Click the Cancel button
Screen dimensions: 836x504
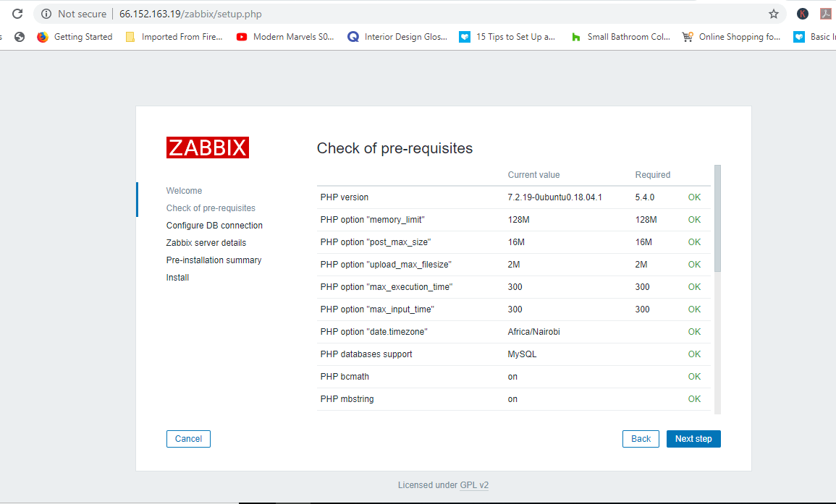point(188,439)
